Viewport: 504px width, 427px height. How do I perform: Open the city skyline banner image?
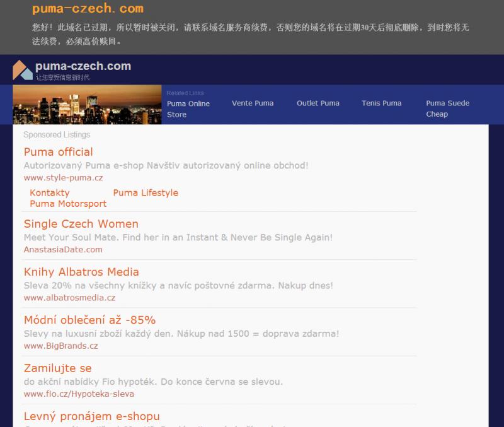pos(87,105)
